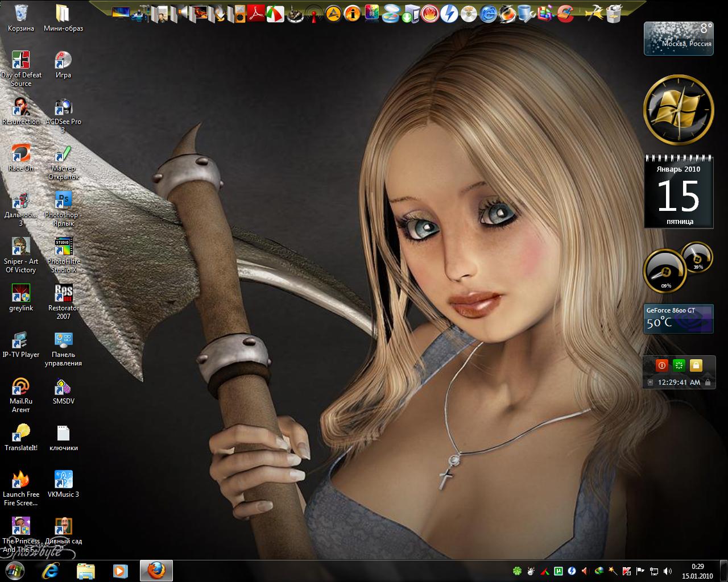Click the green ICQ flower tray icon
The width and height of the screenshot is (728, 582).
click(x=518, y=571)
